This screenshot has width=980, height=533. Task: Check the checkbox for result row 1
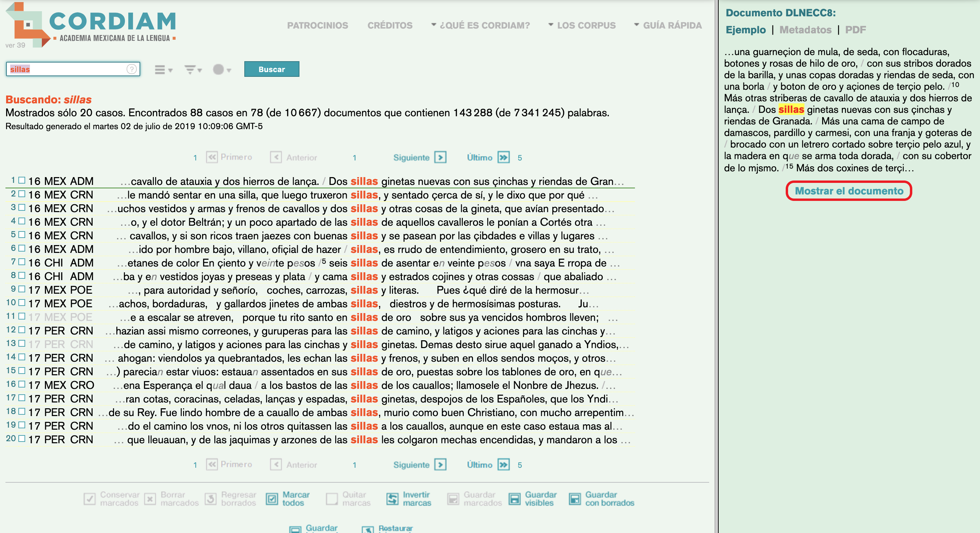[x=22, y=180]
